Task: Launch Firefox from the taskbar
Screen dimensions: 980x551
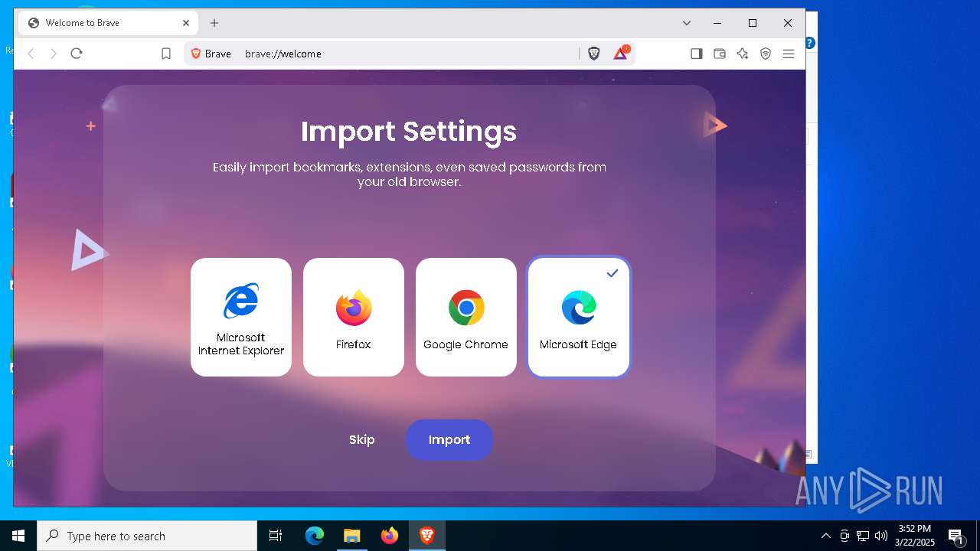Action: 390,536
